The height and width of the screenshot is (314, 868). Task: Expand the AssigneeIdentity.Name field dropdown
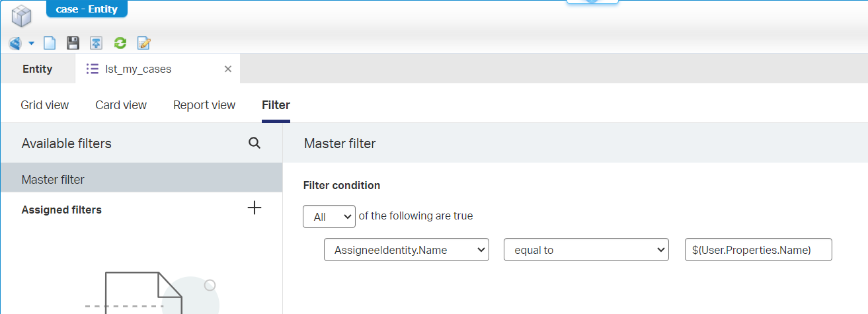pos(407,250)
